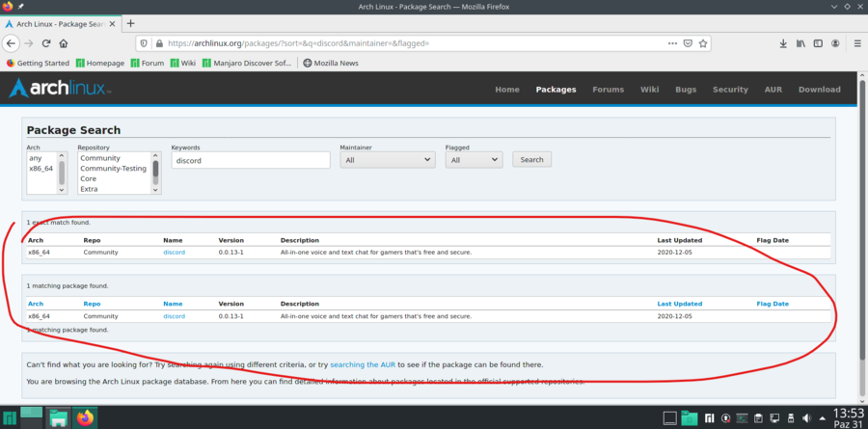Sort results by Flag Date header
This screenshot has width=868, height=429.
773,304
